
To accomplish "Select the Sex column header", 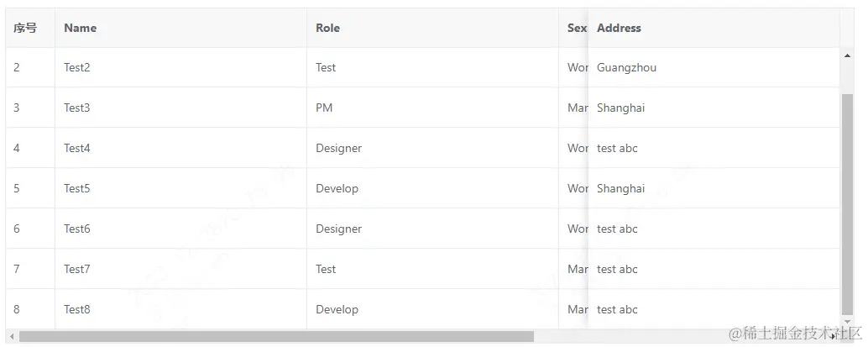I will (x=576, y=28).
